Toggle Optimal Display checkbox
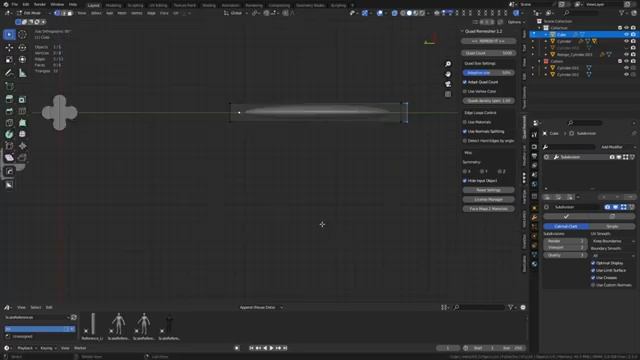This screenshot has width=640, height=360. coord(593,263)
